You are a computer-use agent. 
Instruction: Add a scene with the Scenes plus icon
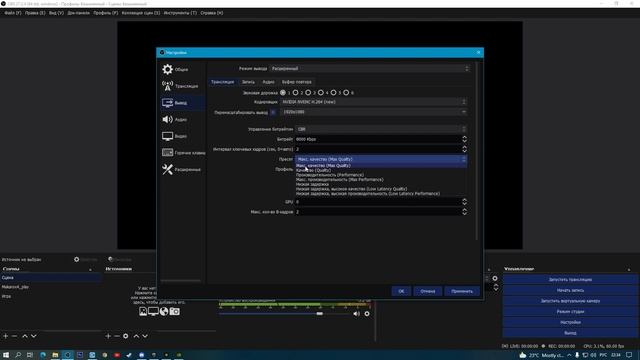[x=6, y=336]
